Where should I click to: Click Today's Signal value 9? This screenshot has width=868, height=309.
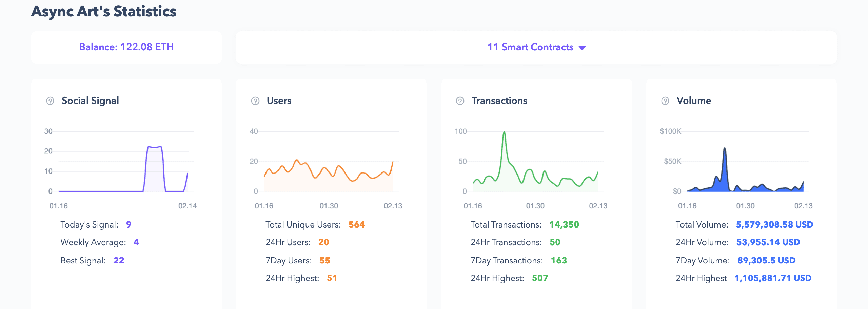point(129,224)
